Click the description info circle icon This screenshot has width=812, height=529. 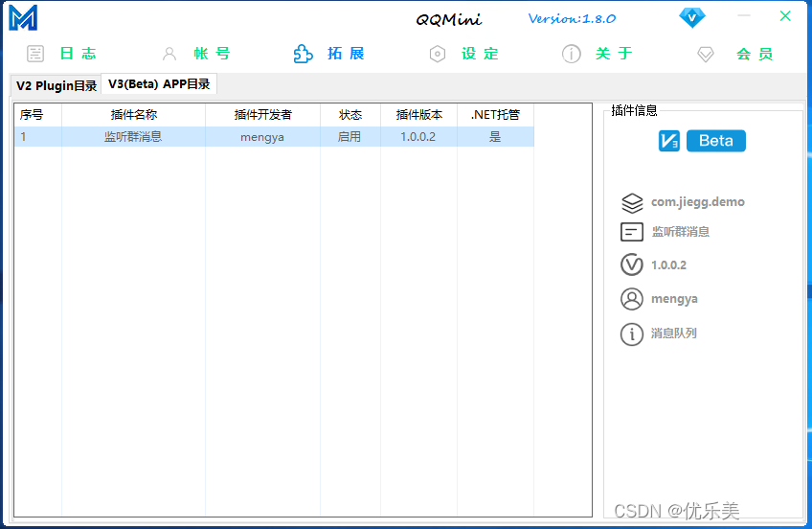tap(632, 333)
